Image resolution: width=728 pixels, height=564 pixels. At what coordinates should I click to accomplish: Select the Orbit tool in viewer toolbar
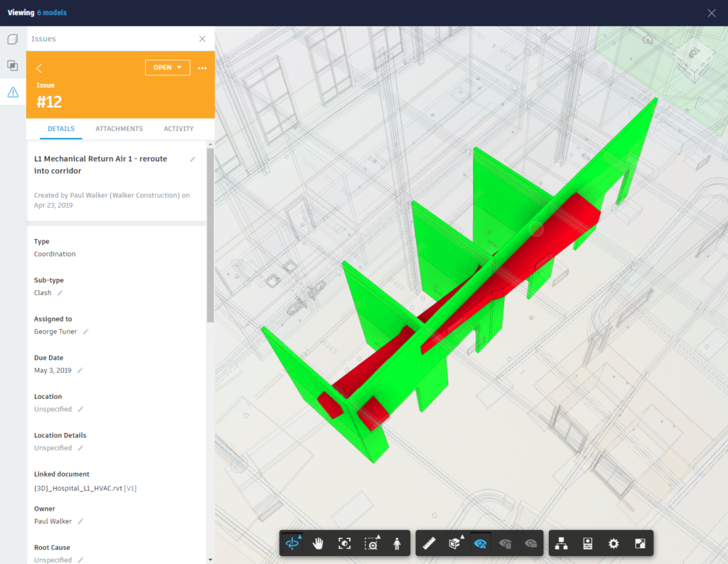tap(292, 543)
